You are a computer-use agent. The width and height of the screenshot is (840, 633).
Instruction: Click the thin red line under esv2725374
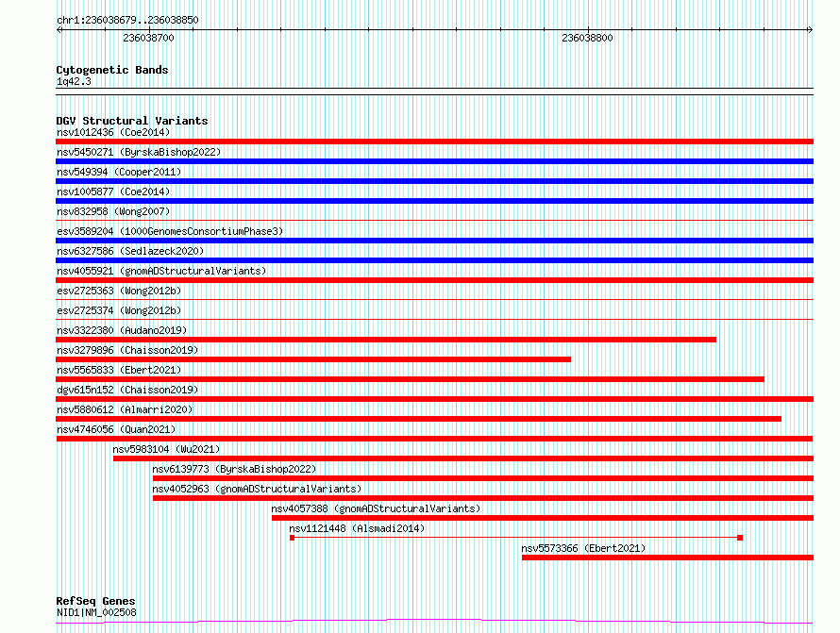(434, 319)
